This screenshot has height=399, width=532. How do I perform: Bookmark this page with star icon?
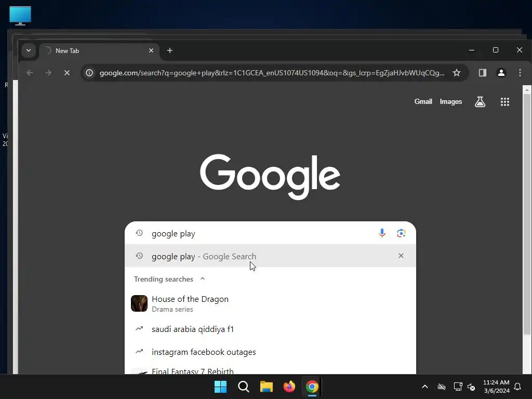pyautogui.click(x=456, y=73)
